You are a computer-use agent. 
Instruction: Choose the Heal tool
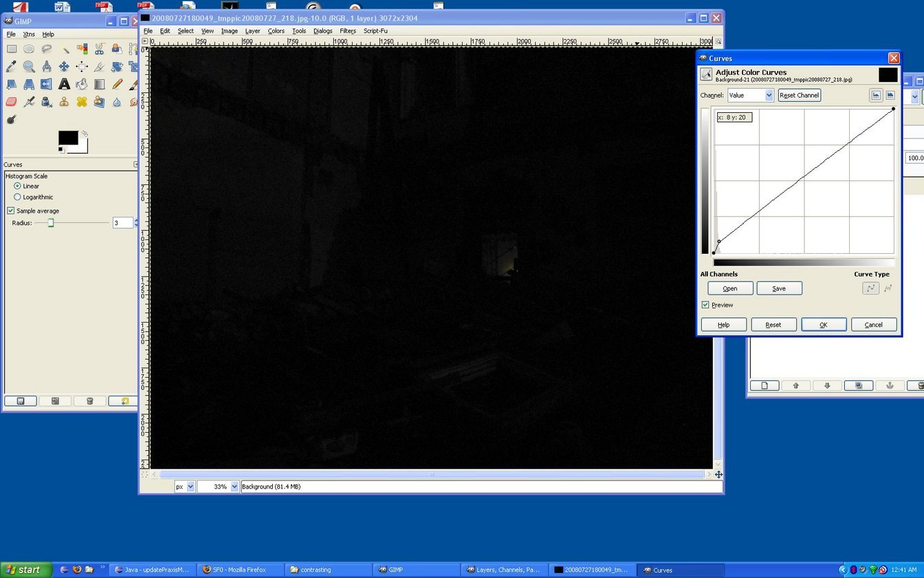click(82, 103)
